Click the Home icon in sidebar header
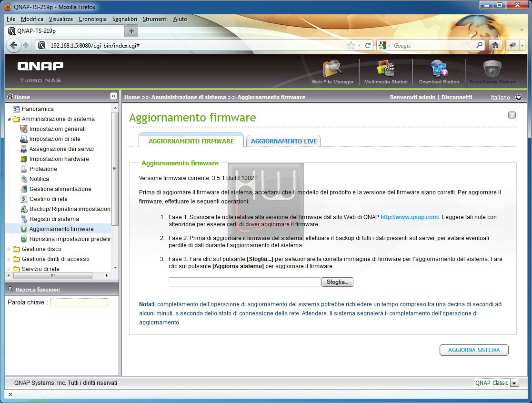The height and width of the screenshot is (403, 532). [10, 97]
